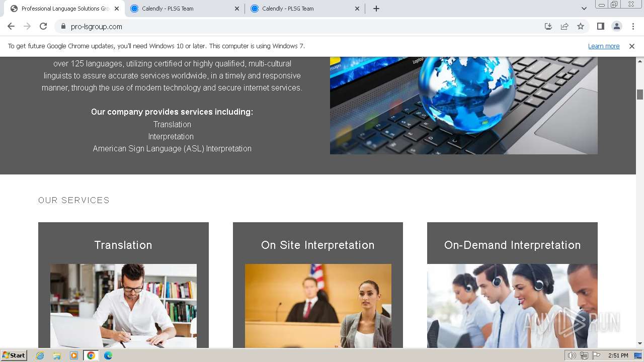
Task: Launch Internet Explorer from the taskbar
Action: [x=40, y=355]
